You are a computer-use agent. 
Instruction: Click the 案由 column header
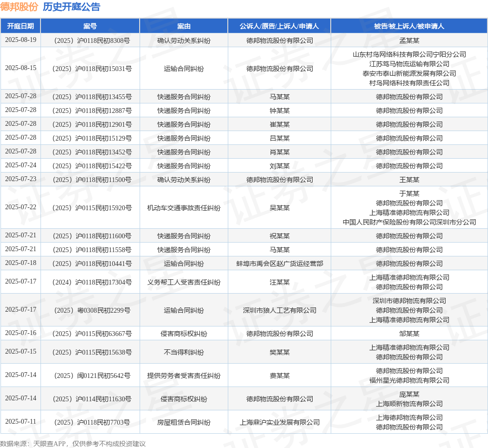184,26
